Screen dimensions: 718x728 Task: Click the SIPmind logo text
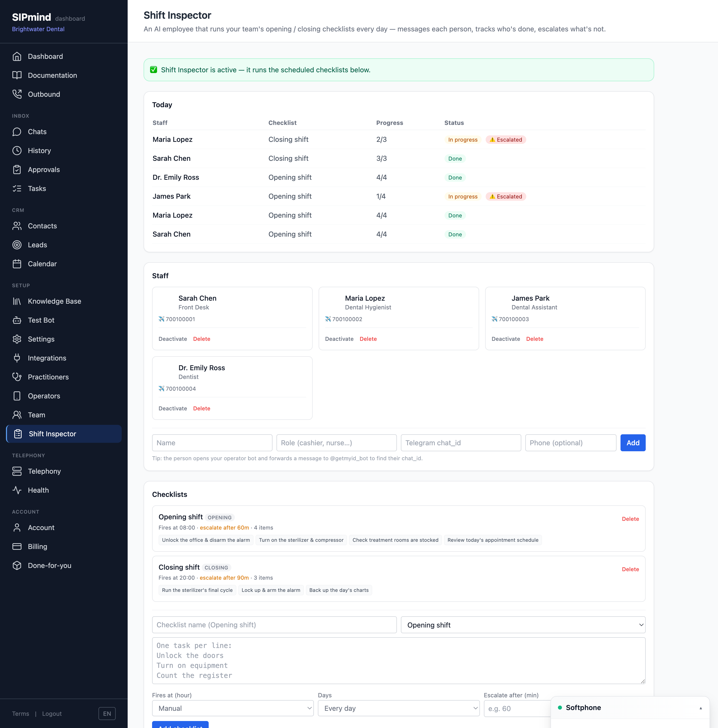[x=31, y=17]
